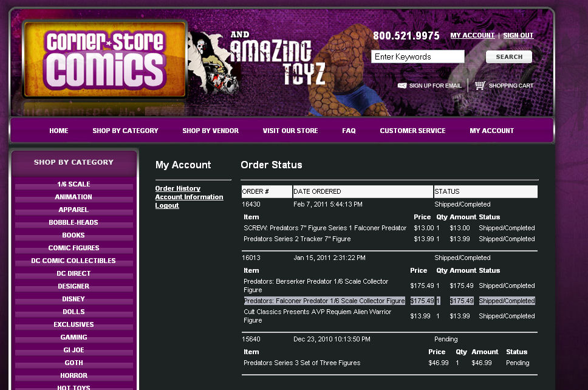
Task: Click Berserker Predator 1/6 Scale item
Action: [x=316, y=286]
